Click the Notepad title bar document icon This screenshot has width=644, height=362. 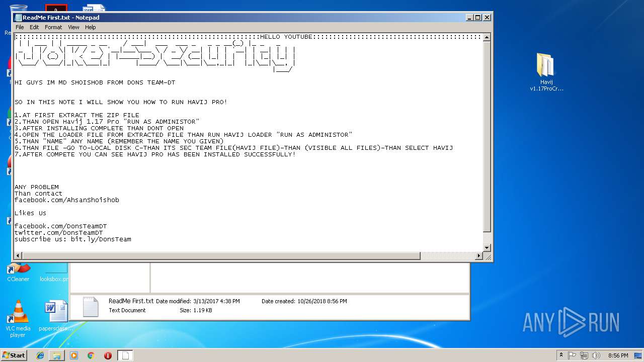(18, 17)
